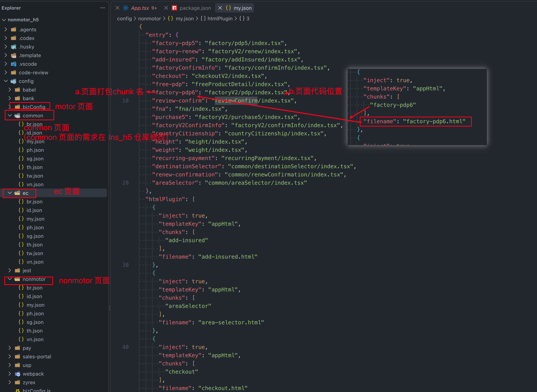Open my.json under nonmotor folder
Screen dimensions: 537x392
35,305
